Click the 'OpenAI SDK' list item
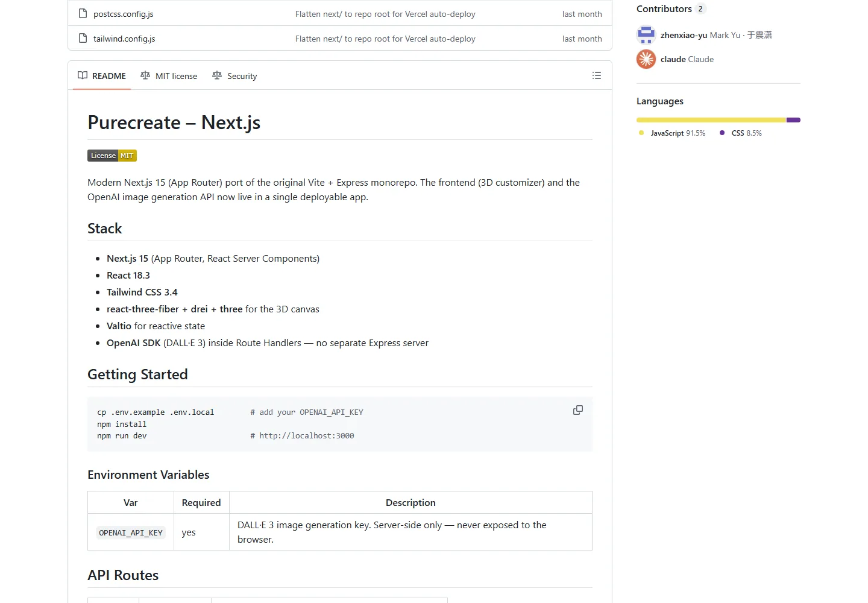868x603 pixels. (x=268, y=343)
